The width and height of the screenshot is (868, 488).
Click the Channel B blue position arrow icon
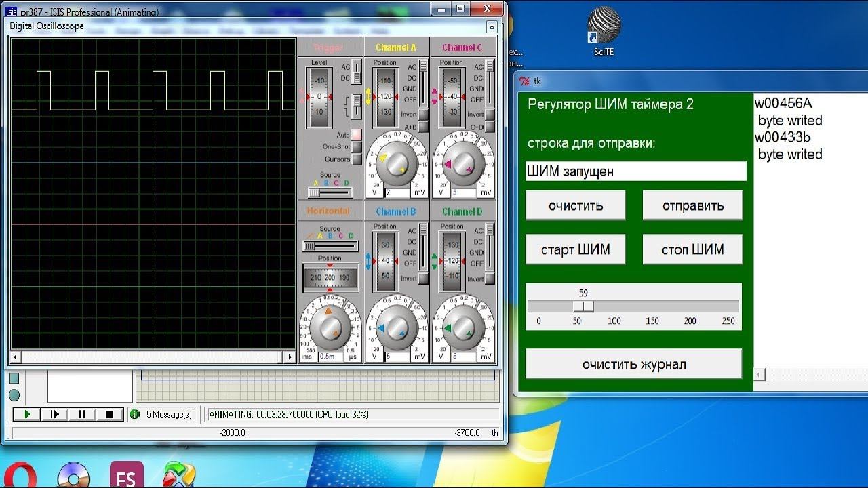point(368,261)
